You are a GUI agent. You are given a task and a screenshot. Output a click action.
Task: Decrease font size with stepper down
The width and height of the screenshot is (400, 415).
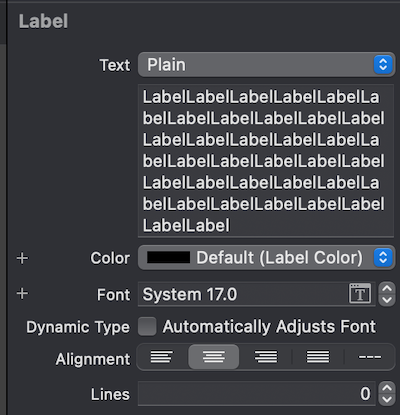click(387, 300)
